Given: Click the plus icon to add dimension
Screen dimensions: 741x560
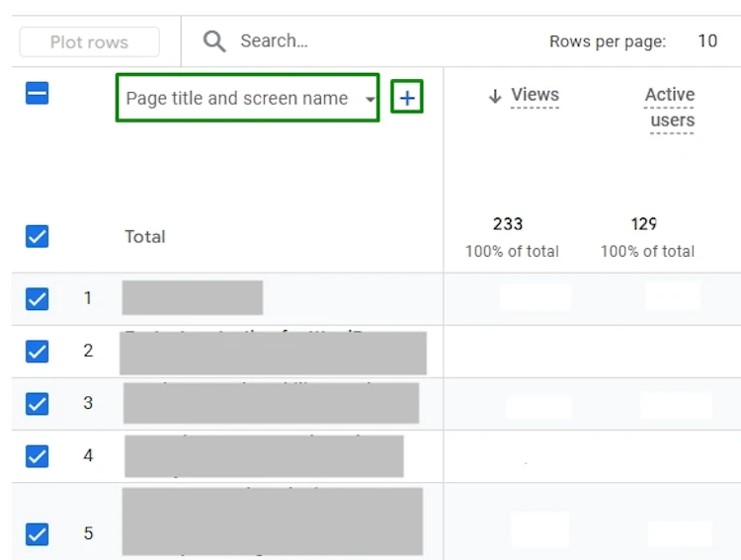Looking at the screenshot, I should tap(407, 97).
